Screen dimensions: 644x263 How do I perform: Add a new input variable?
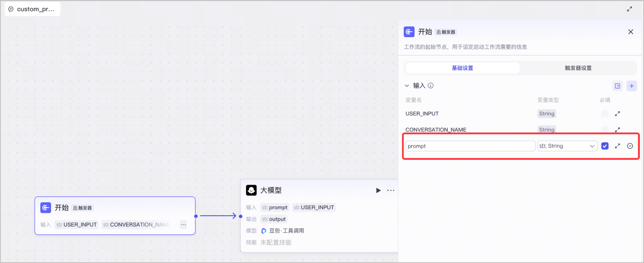pos(631,86)
